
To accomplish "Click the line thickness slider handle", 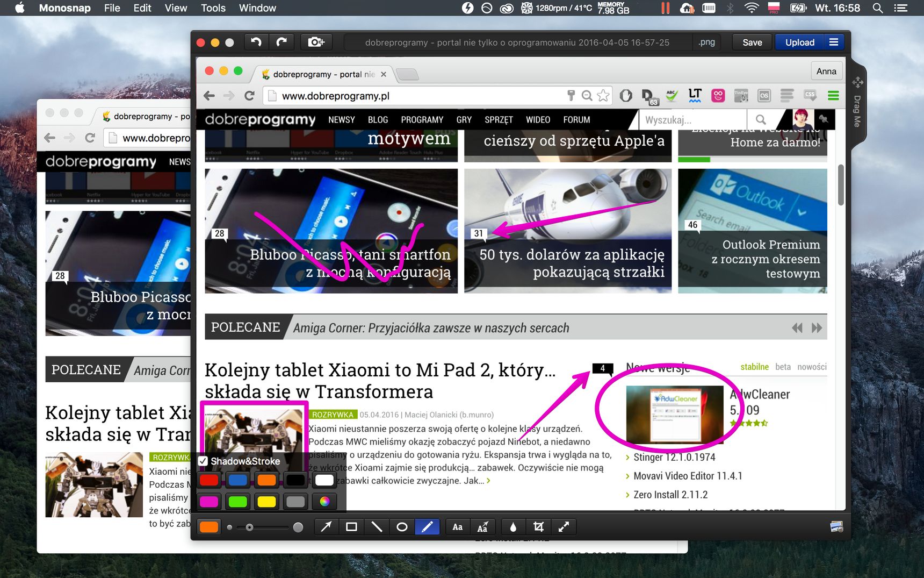I will coord(249,527).
